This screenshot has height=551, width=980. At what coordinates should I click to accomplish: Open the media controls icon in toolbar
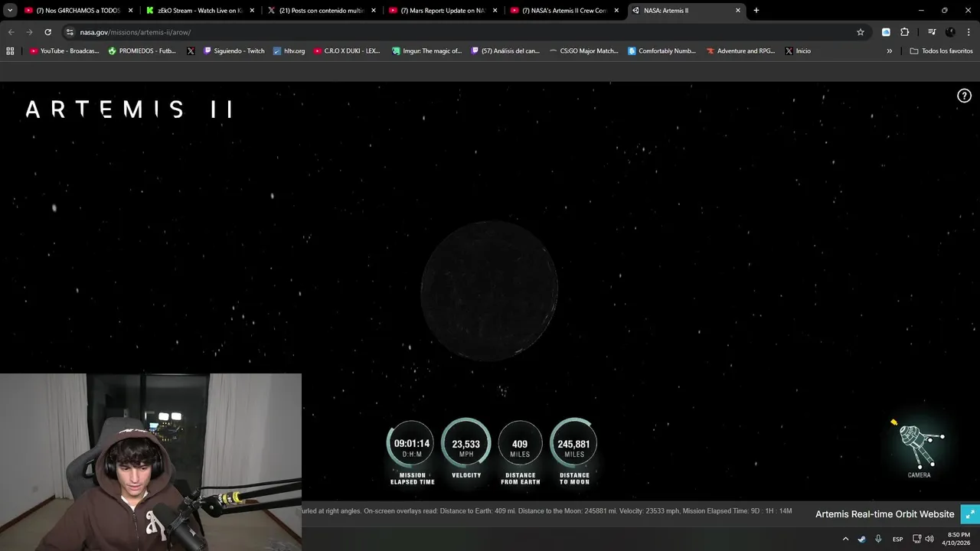point(932,32)
